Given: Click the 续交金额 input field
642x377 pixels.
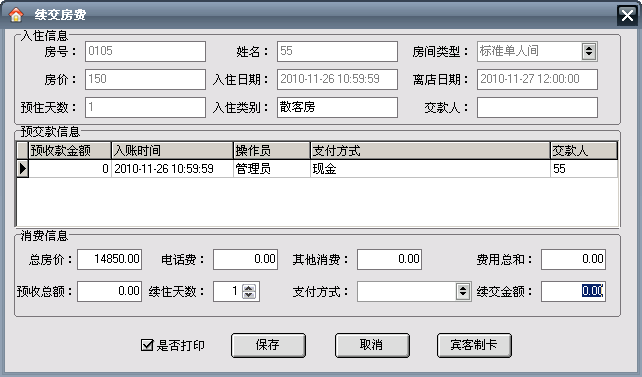Looking at the screenshot, I should 573,291.
